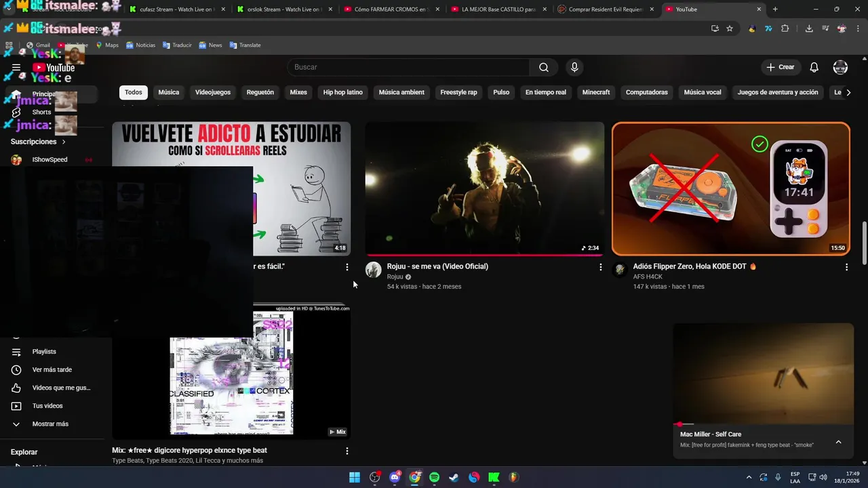868x488 pixels.
Task: Close the YouTube browser tab
Action: (759, 9)
